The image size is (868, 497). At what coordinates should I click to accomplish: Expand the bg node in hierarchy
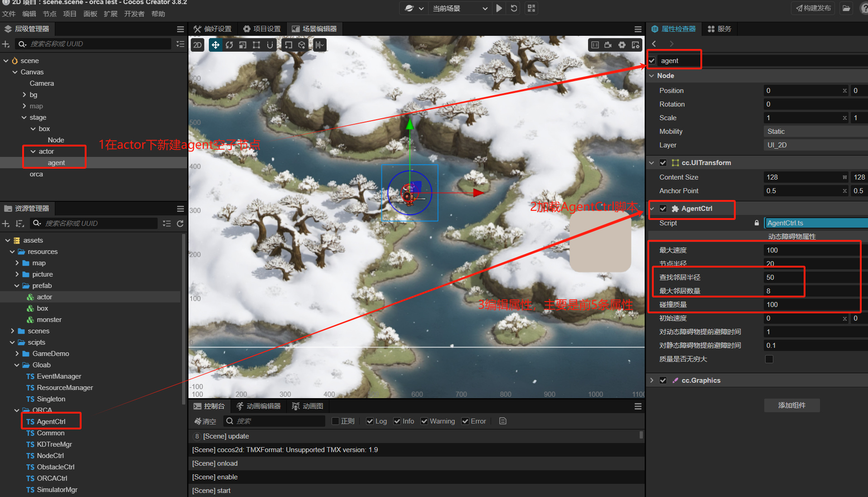coord(24,95)
